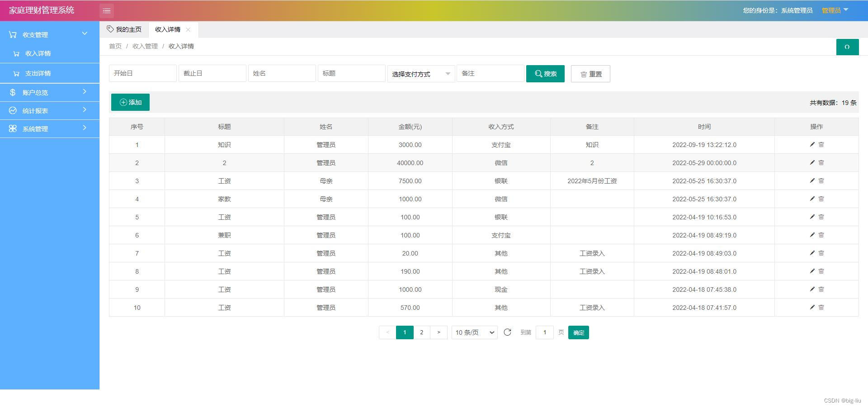Open the 选择支付方式 dropdown
Screen dimensions: 868x408
[x=421, y=74]
